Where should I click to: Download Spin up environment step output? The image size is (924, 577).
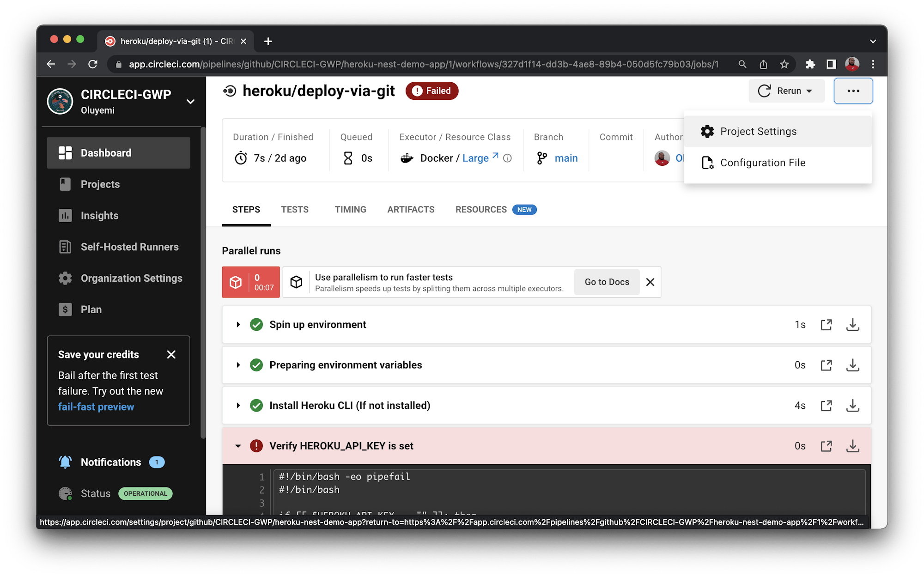pos(852,325)
